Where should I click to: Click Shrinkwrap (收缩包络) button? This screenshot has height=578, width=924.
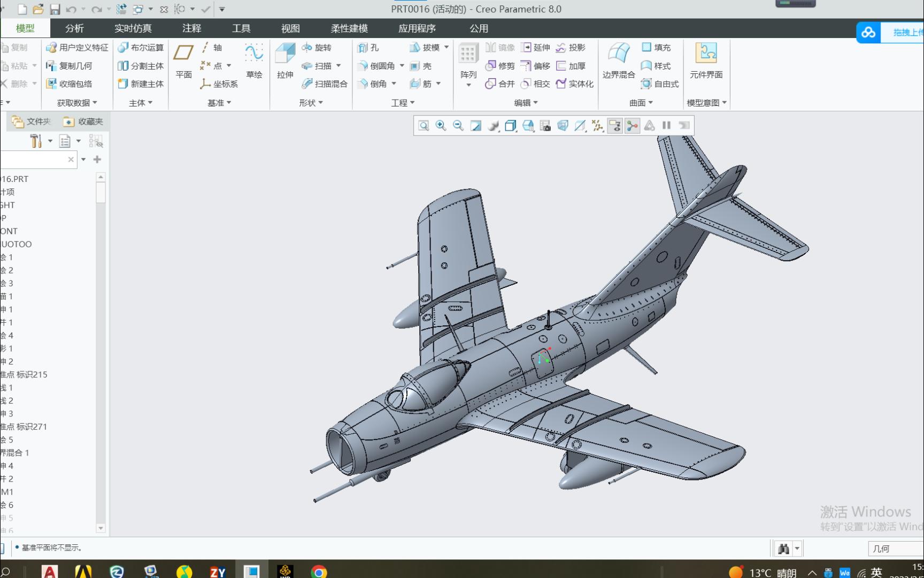(x=69, y=84)
